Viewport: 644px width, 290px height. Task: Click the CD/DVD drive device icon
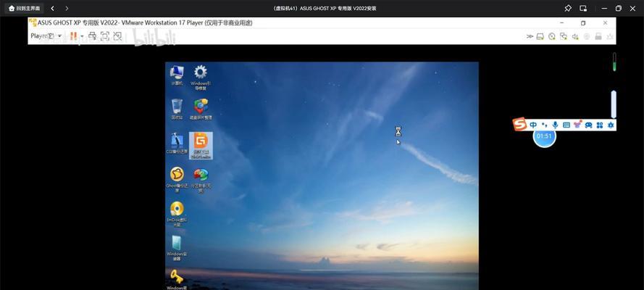[552, 36]
